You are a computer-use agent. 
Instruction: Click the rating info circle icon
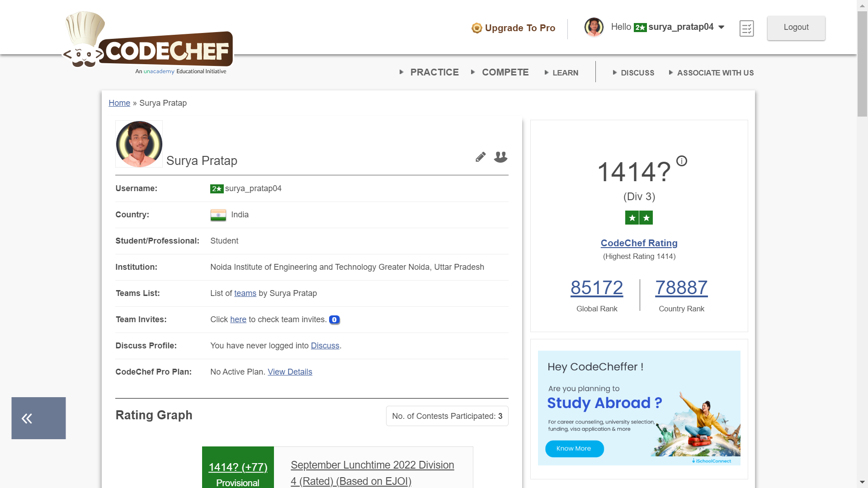tap(682, 161)
